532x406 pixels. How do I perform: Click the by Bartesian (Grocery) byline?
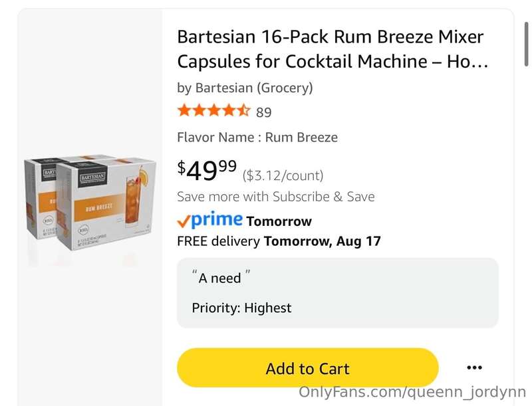click(x=245, y=88)
